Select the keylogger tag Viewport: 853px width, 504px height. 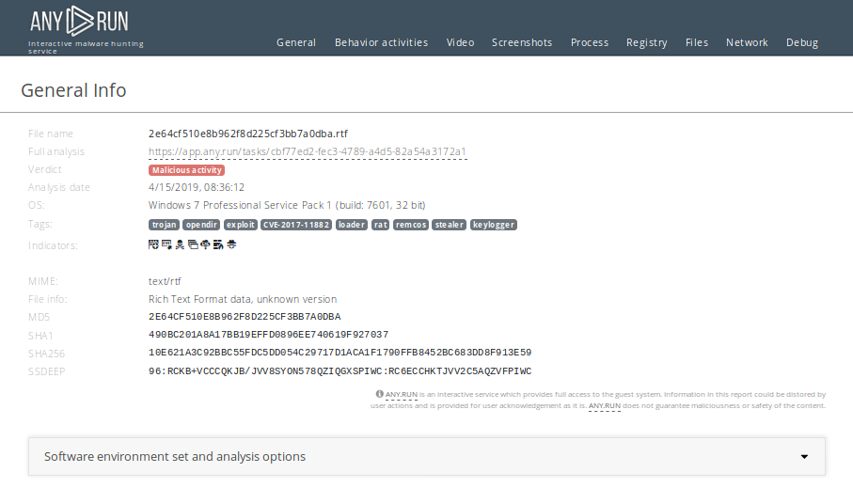494,225
